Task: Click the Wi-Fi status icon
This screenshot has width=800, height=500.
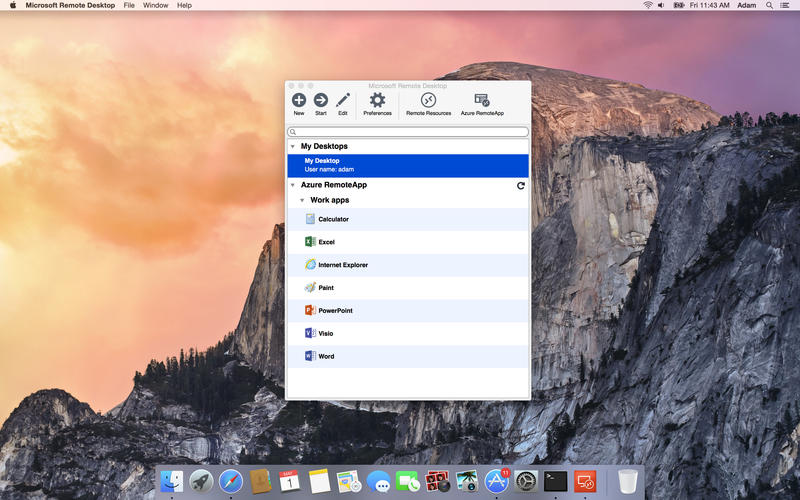Action: pyautogui.click(x=648, y=5)
